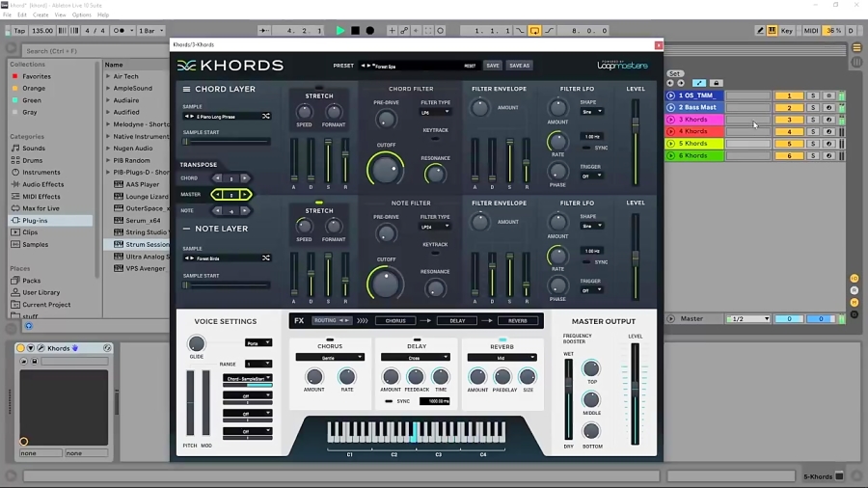Toggle Chord layer LFO SYNC switch
Viewport: 868px width, 488px height.
point(586,148)
